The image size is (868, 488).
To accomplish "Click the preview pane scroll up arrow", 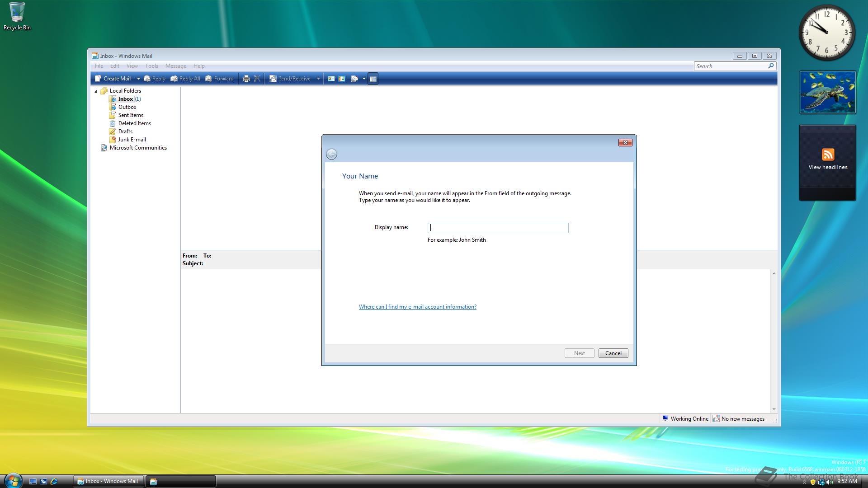I will tap(774, 273).
